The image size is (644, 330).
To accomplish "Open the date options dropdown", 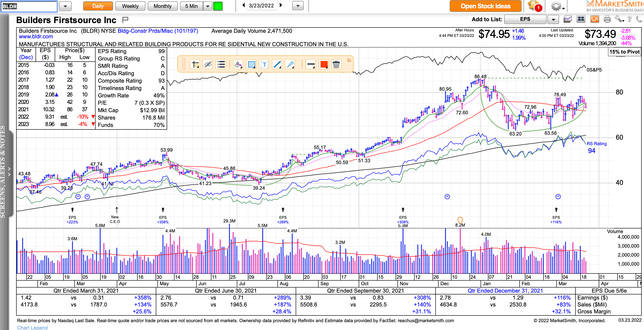I will [x=298, y=6].
